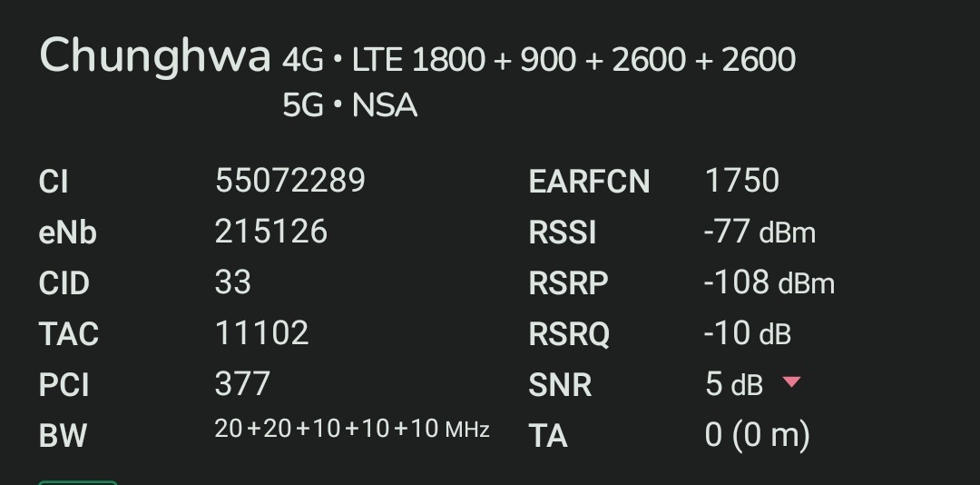Click the CI value 55072289

[289, 181]
